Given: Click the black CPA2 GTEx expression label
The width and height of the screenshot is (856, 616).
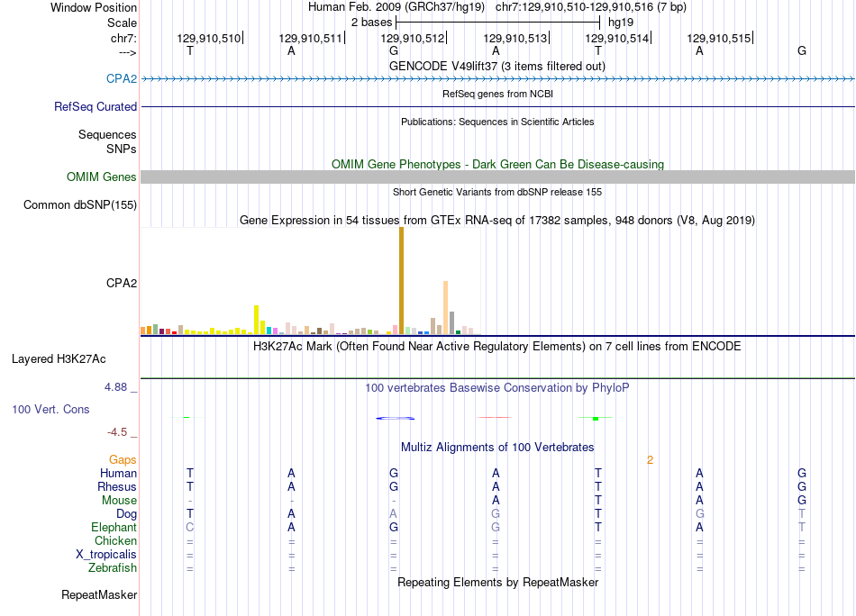Looking at the screenshot, I should [x=122, y=283].
